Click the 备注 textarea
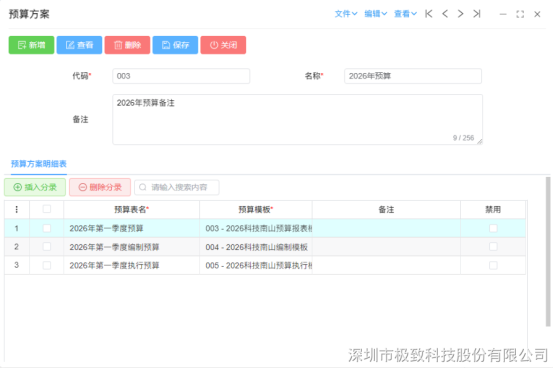The width and height of the screenshot is (554, 369). [x=297, y=119]
